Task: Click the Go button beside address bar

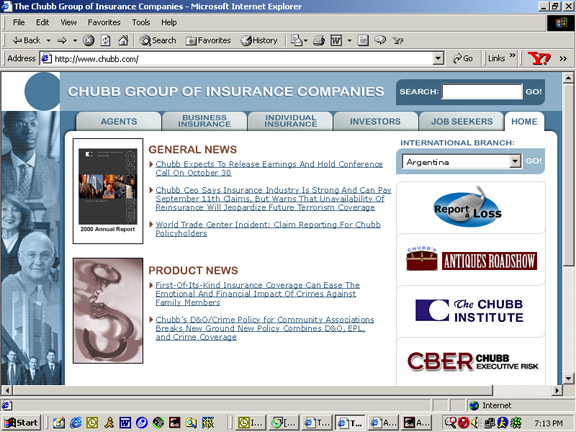Action: tap(462, 58)
